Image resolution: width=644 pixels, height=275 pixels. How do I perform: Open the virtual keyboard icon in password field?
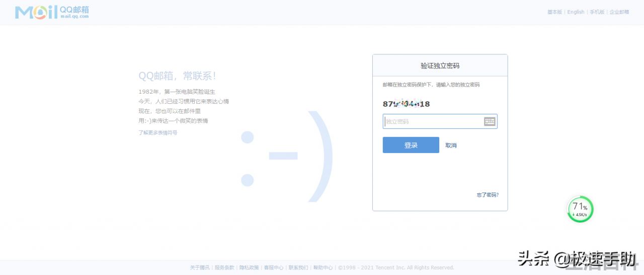click(x=490, y=121)
